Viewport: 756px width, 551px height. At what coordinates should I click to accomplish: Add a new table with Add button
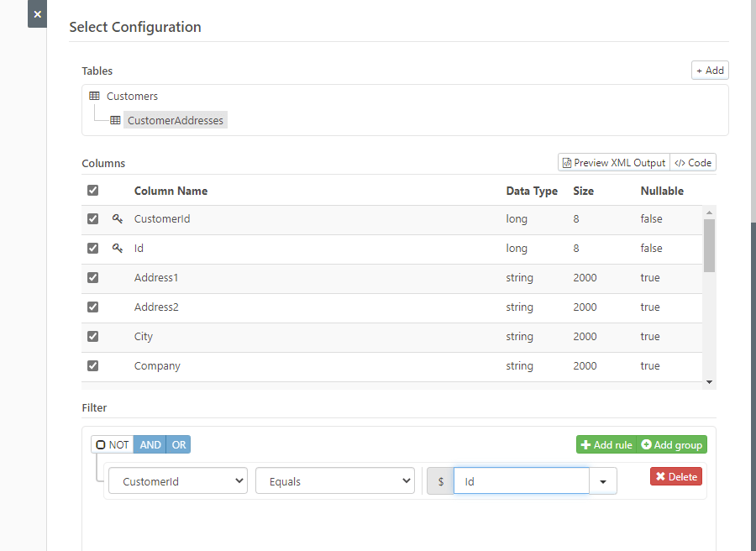pyautogui.click(x=710, y=71)
